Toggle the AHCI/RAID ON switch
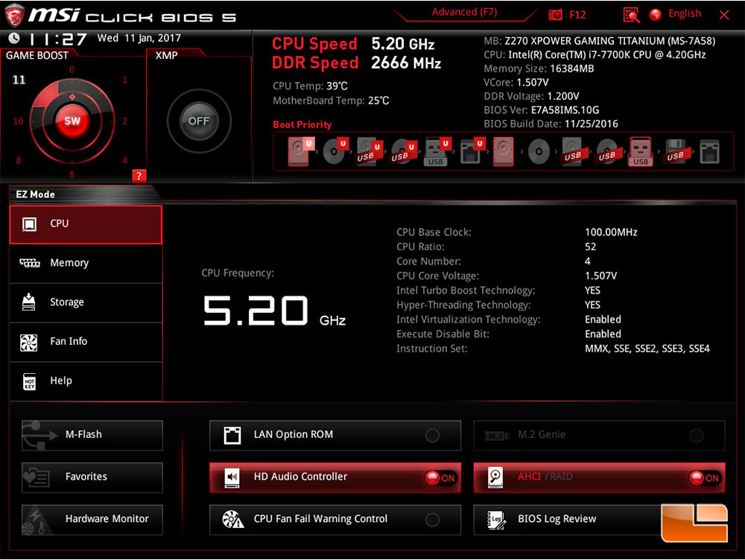The height and width of the screenshot is (560, 745). point(705,478)
